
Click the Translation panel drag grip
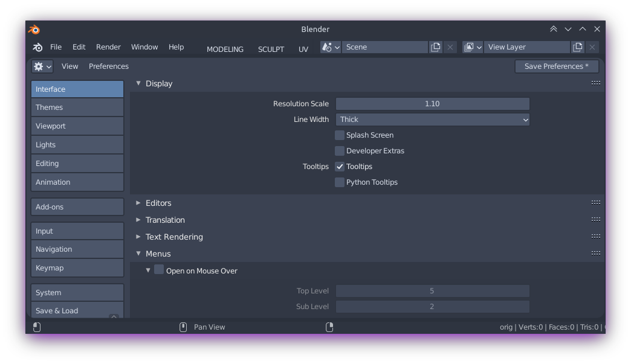click(596, 219)
